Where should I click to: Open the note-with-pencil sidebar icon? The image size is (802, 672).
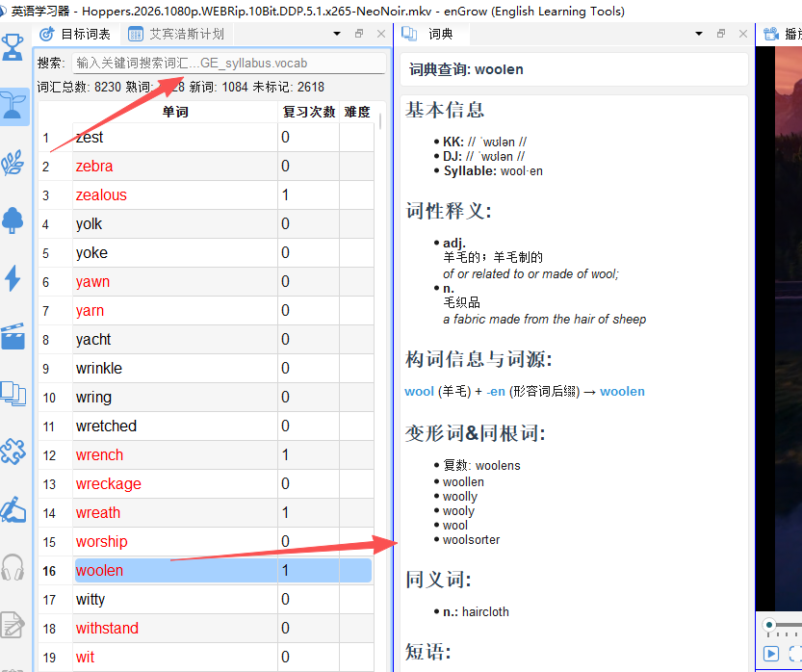[13, 625]
